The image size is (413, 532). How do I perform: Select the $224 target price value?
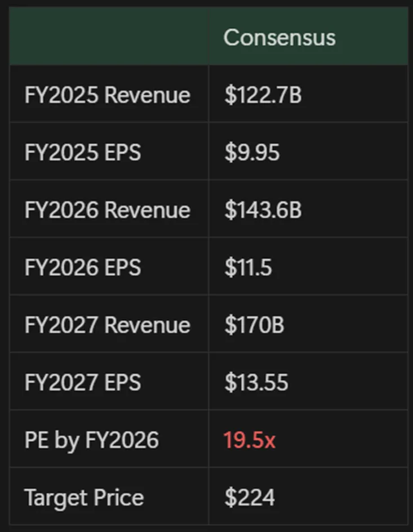tap(250, 498)
